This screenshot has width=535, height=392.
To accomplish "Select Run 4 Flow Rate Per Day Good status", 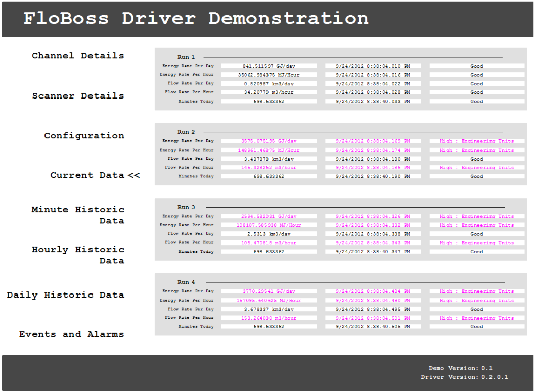I will [x=477, y=309].
